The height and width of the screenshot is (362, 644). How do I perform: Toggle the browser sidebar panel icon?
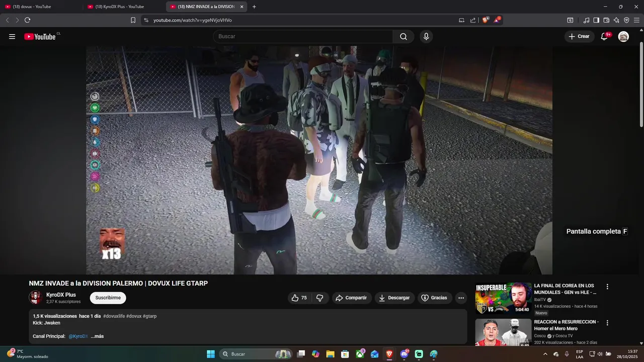(x=596, y=20)
